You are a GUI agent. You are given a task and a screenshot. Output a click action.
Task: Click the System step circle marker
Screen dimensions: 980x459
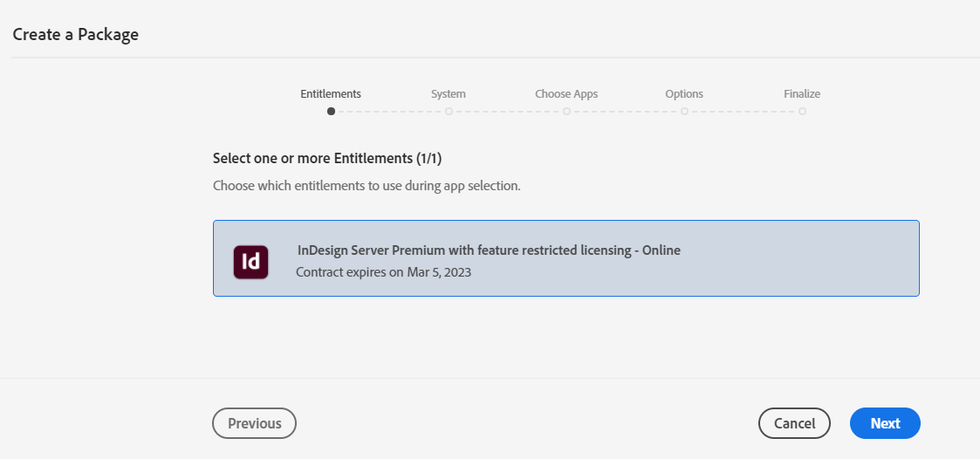[x=449, y=112]
